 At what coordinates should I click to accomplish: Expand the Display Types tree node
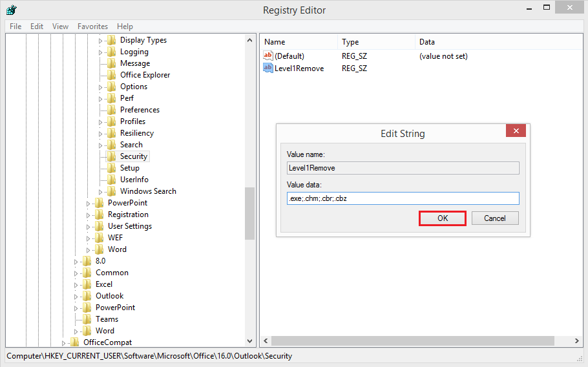(x=100, y=40)
